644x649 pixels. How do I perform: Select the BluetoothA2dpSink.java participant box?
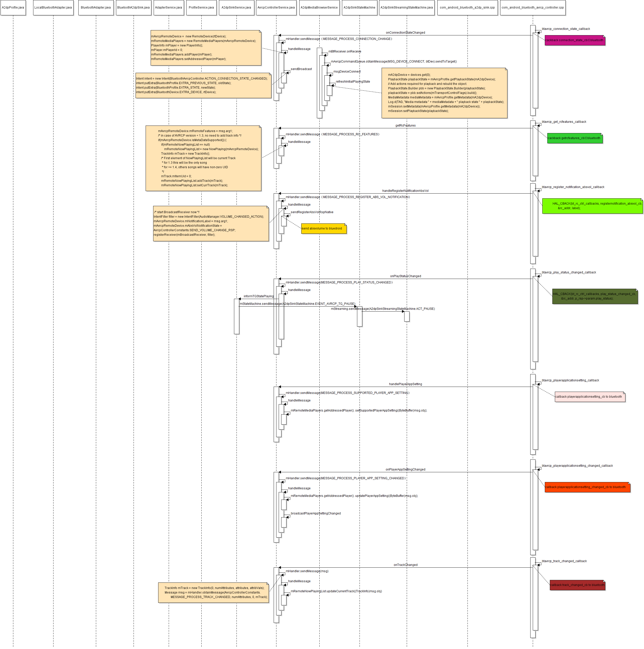[133, 7]
